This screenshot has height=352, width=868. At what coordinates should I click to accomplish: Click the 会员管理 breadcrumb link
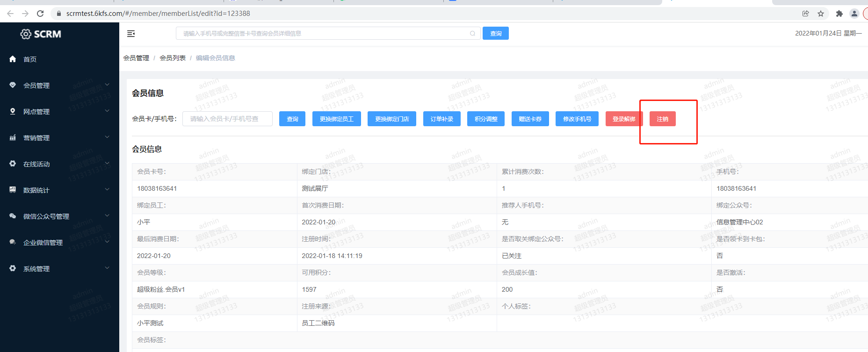click(x=136, y=58)
